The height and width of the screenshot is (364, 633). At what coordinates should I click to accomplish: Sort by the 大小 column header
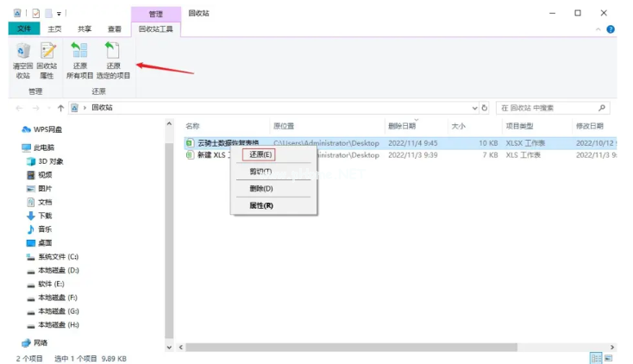tap(458, 126)
